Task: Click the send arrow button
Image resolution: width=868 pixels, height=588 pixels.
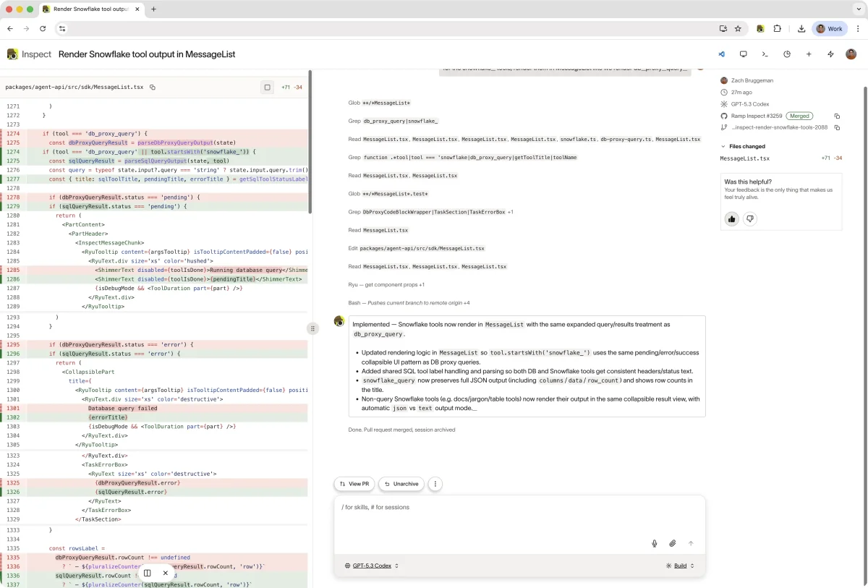Action: [x=691, y=543]
